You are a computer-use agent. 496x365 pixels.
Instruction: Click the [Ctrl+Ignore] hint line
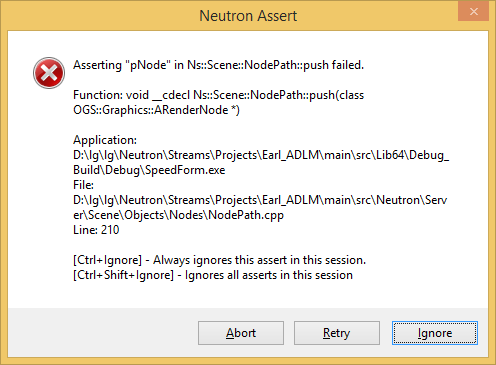pyautogui.click(x=219, y=260)
